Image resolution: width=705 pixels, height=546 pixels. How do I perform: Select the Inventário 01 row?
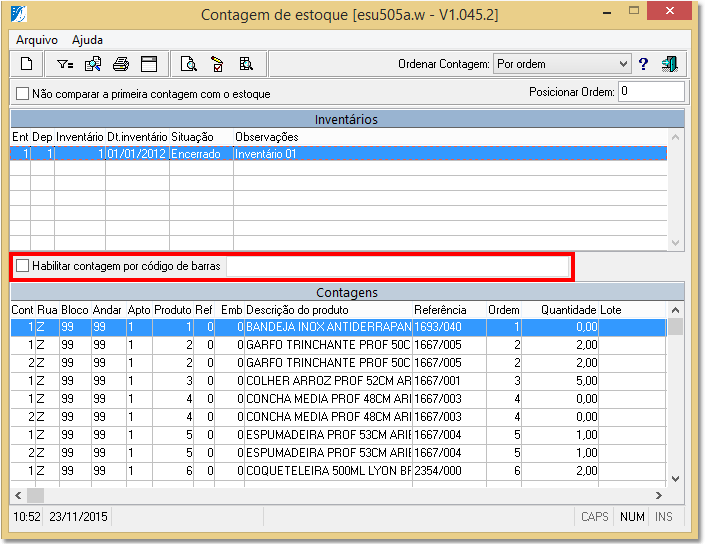click(339, 154)
